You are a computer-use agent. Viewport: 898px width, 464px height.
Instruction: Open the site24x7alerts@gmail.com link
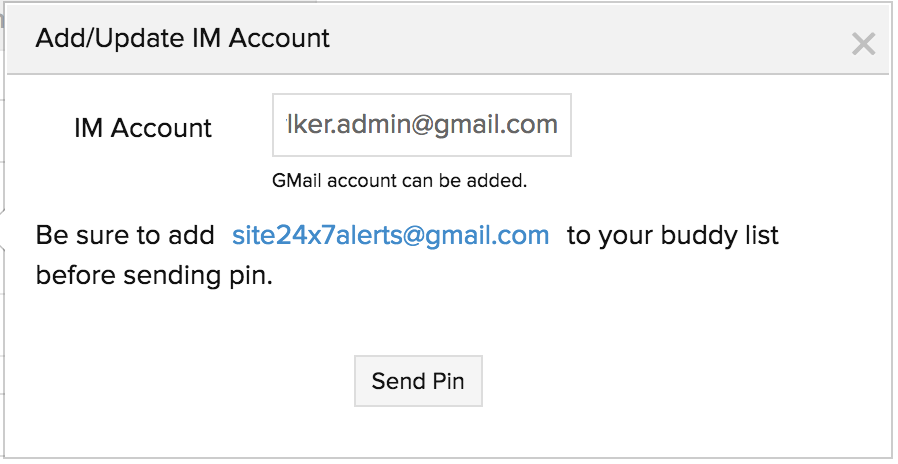(390, 236)
